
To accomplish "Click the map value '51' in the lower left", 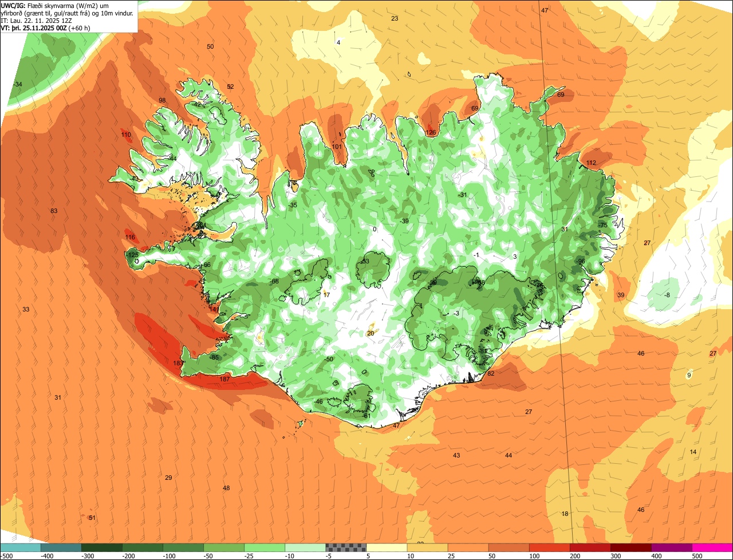I will pos(92,518).
